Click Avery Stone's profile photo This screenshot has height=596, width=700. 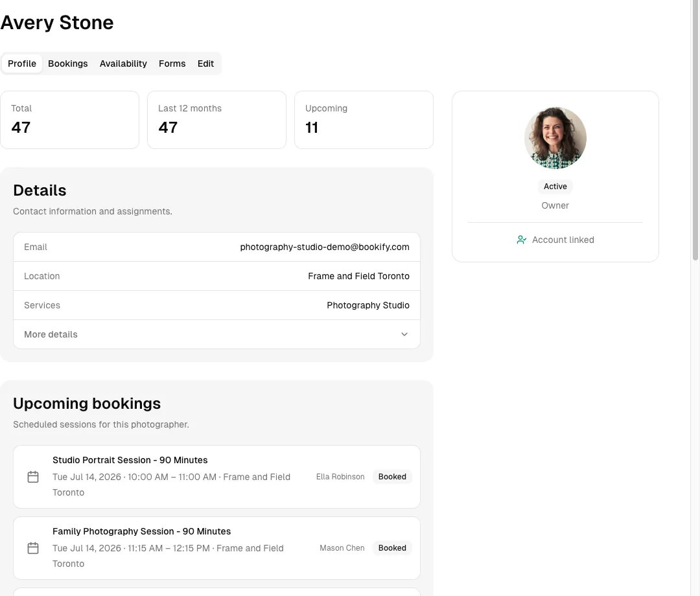pos(555,138)
